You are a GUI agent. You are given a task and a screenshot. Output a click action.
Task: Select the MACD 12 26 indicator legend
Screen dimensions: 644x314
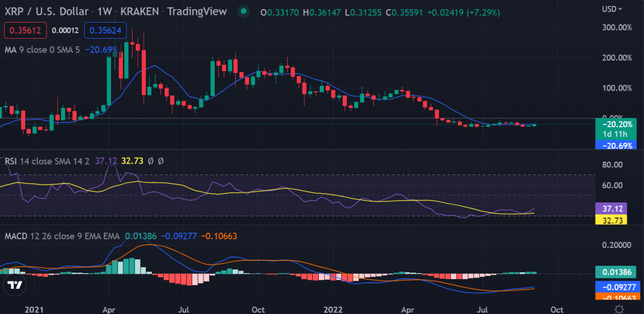(62, 236)
